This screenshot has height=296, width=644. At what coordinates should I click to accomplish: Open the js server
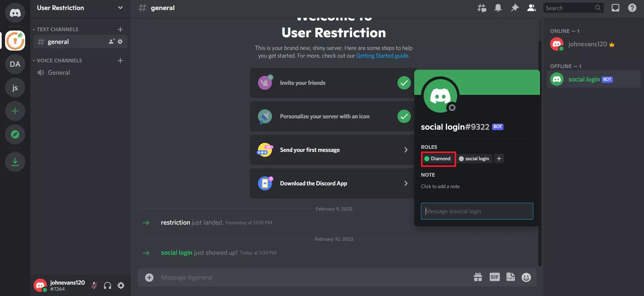click(15, 88)
